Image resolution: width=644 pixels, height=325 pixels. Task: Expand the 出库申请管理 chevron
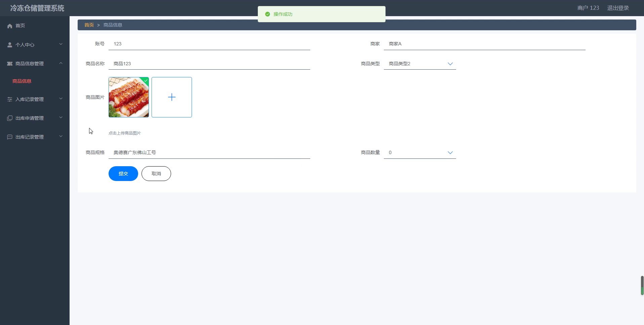pos(61,117)
